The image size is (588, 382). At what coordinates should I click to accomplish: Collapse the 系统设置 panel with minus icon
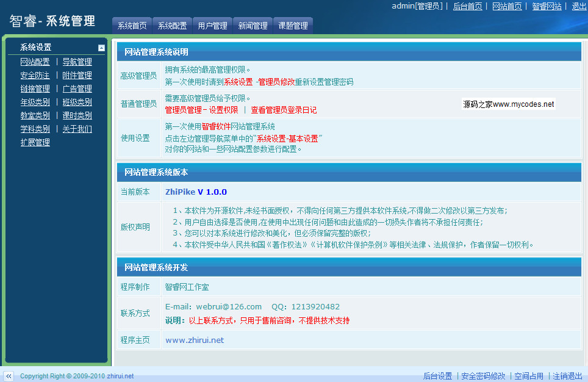click(x=101, y=48)
